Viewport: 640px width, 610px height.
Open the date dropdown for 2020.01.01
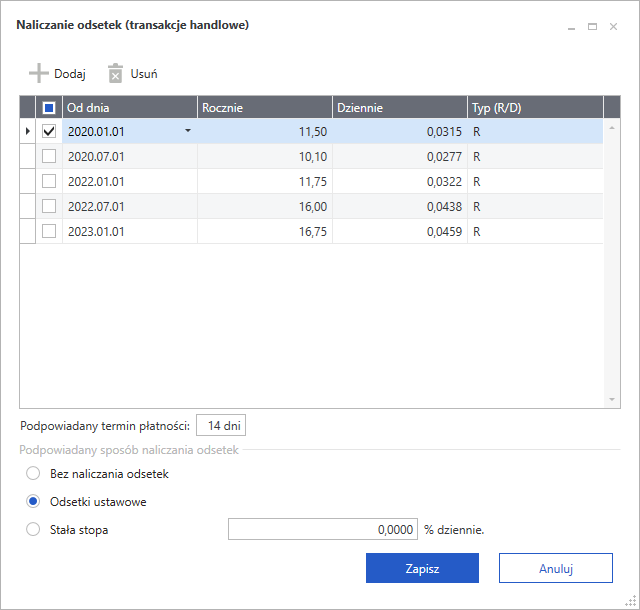tap(187, 131)
